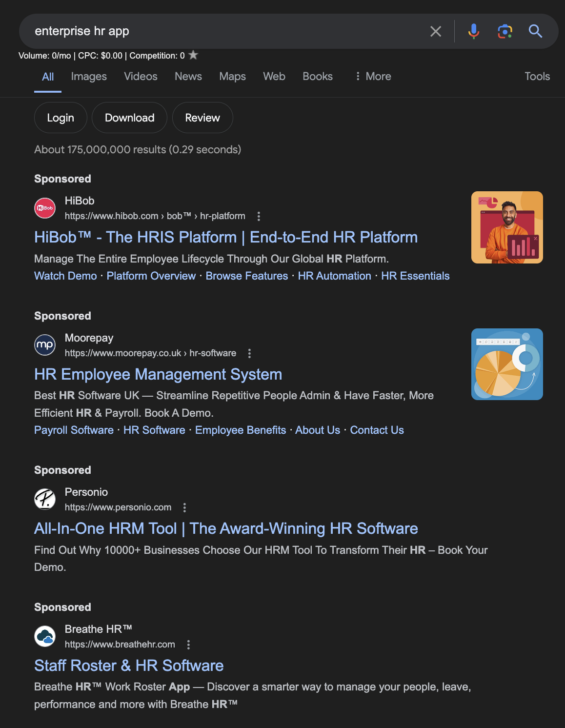The image size is (565, 728).
Task: Open the Moorepay ad three-dot menu
Action: point(249,353)
